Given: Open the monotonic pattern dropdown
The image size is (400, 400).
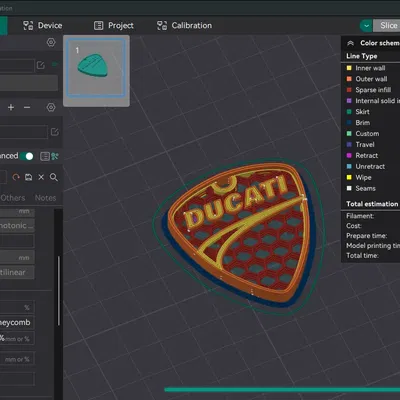Looking at the screenshot, I should click(17, 226).
